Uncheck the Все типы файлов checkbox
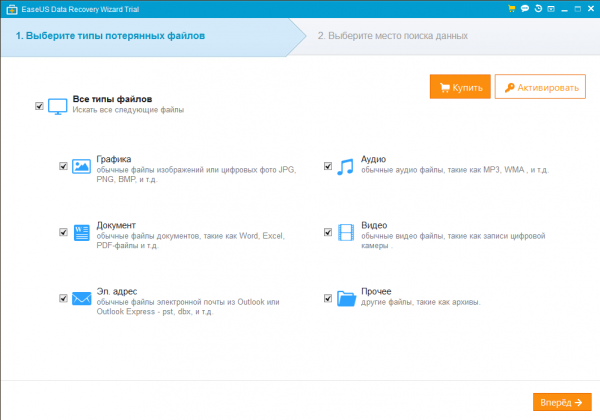The height and width of the screenshot is (420, 600). [39, 106]
